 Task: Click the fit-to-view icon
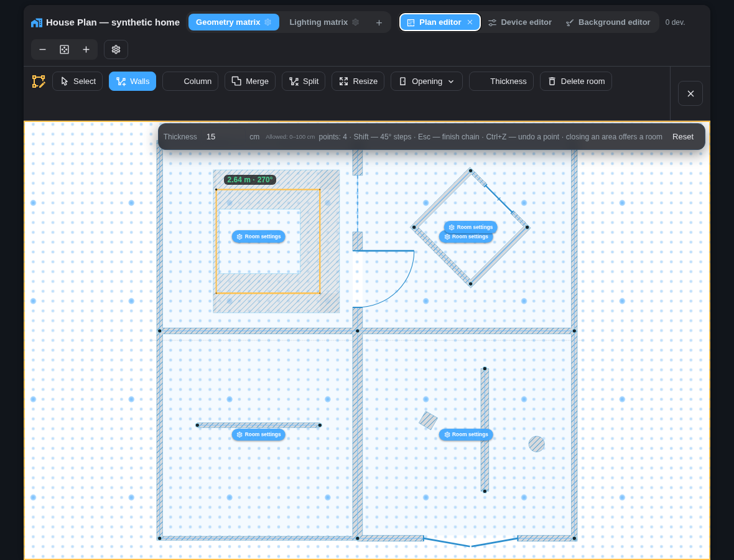pos(65,50)
